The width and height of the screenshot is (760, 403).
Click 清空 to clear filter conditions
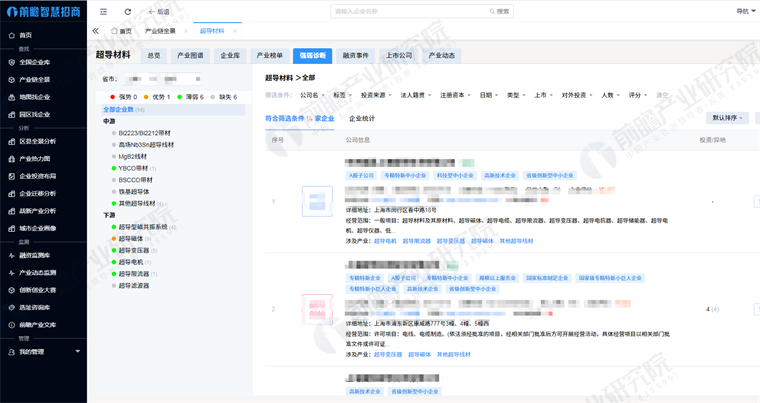click(662, 96)
